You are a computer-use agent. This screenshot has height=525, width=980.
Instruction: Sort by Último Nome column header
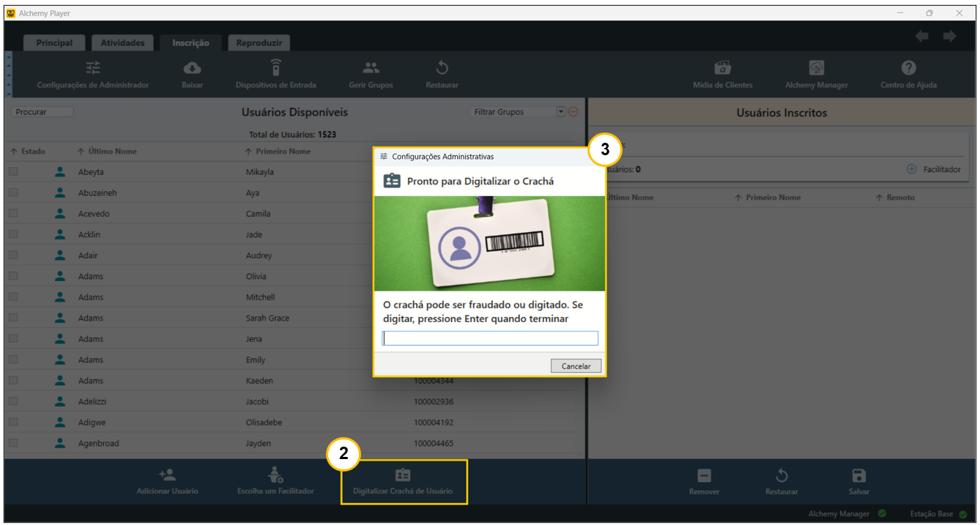112,152
